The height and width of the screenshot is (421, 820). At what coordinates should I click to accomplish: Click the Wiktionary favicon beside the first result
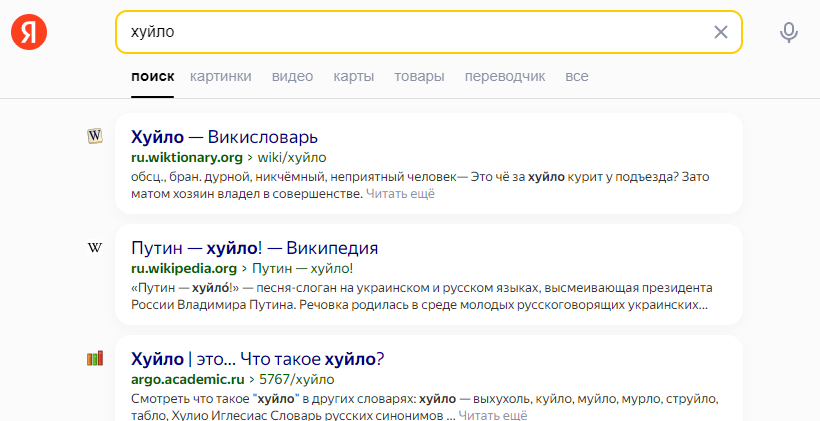pos(95,136)
